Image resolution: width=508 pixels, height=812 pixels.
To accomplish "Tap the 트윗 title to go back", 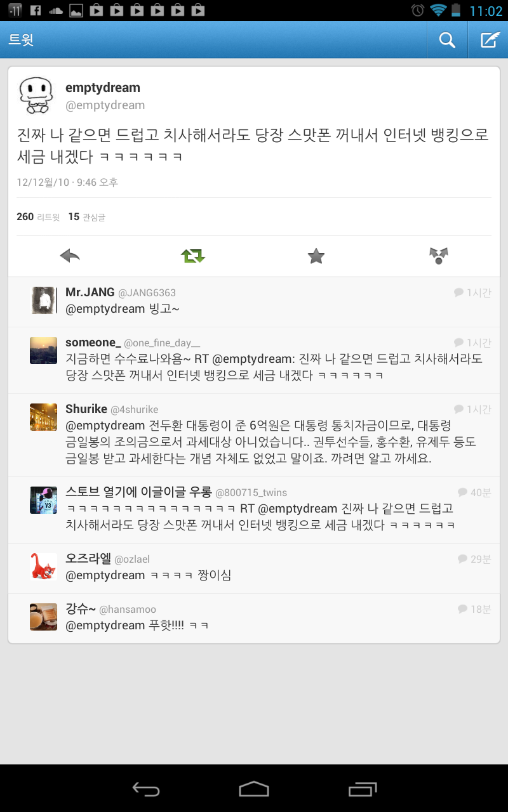I will (x=21, y=40).
